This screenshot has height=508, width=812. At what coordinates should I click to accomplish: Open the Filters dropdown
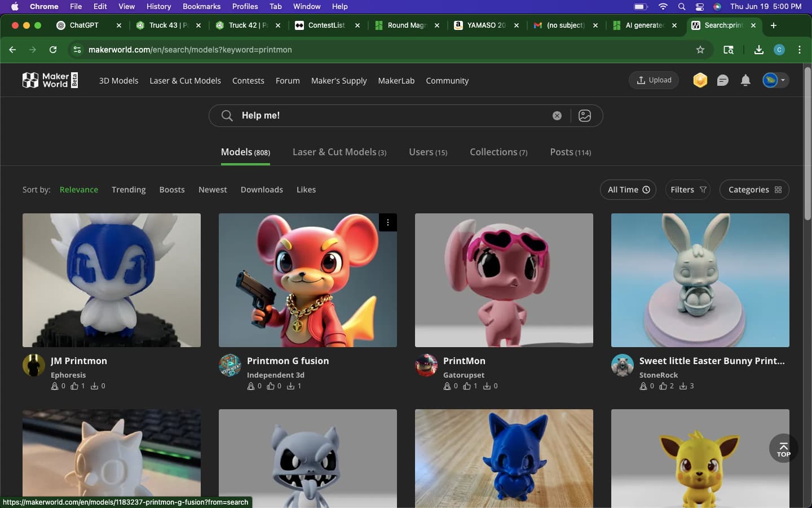point(688,190)
